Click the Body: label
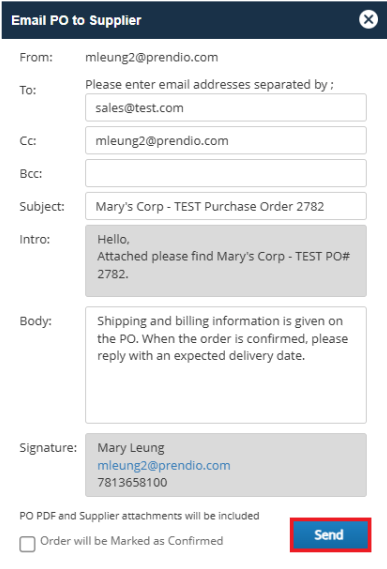This screenshot has height=569, width=387. (x=36, y=321)
